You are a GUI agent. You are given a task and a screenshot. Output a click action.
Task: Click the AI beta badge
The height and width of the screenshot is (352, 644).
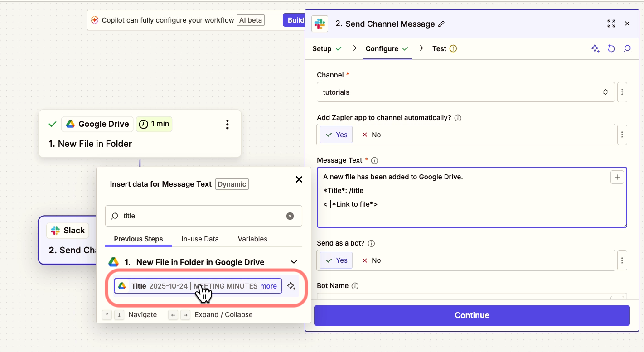coord(250,20)
